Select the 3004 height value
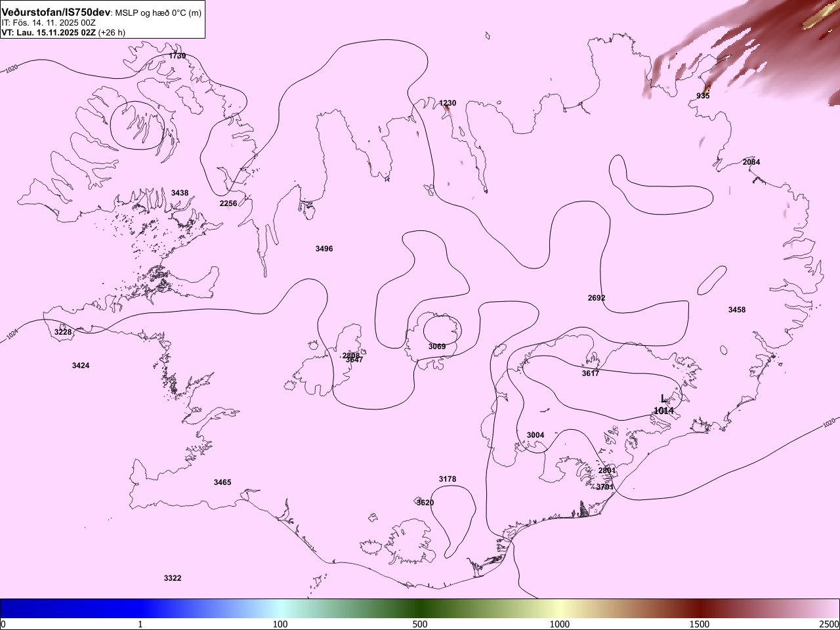The width and height of the screenshot is (840, 630). tap(535, 436)
